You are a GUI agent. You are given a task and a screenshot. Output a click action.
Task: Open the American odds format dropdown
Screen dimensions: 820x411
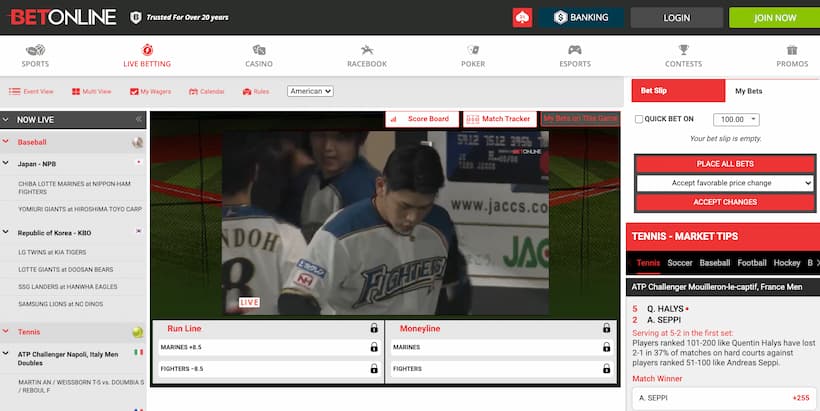tap(310, 91)
